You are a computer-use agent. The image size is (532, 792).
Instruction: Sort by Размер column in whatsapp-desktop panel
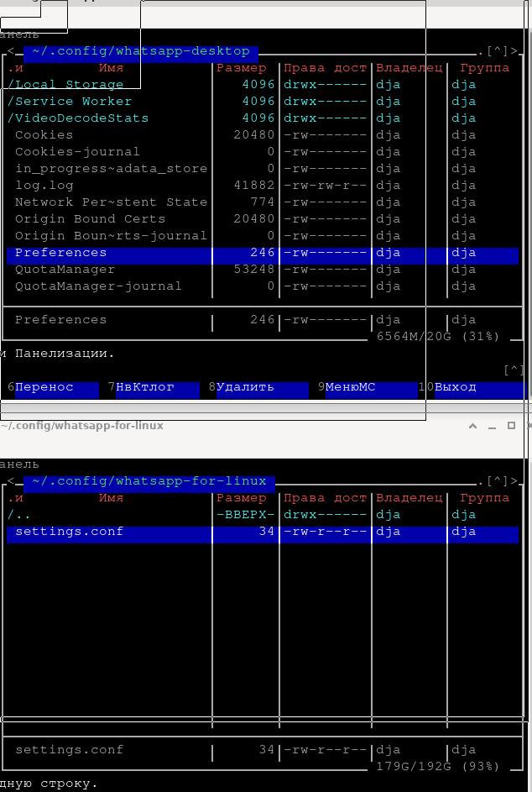pos(242,68)
